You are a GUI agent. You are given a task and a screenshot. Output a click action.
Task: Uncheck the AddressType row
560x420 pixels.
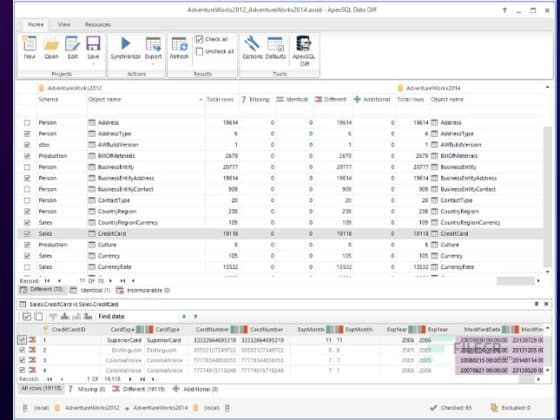point(27,134)
